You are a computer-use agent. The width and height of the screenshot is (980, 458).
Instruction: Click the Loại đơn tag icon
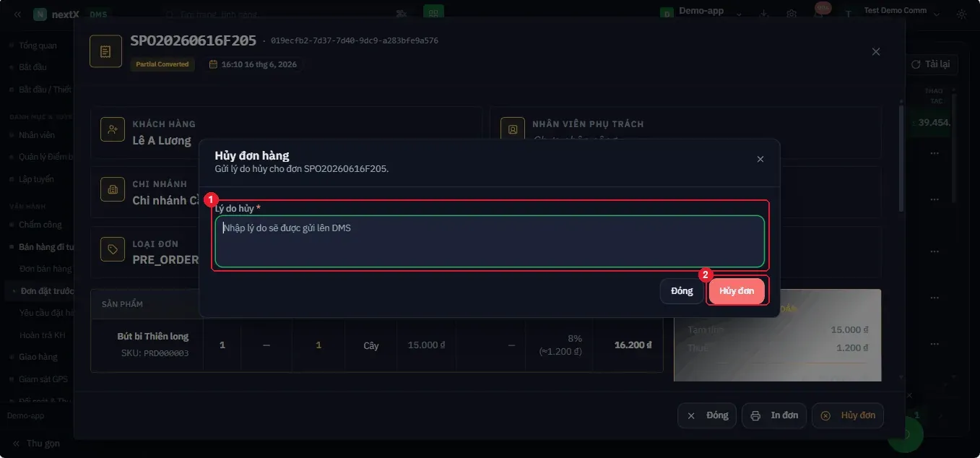pyautogui.click(x=113, y=249)
